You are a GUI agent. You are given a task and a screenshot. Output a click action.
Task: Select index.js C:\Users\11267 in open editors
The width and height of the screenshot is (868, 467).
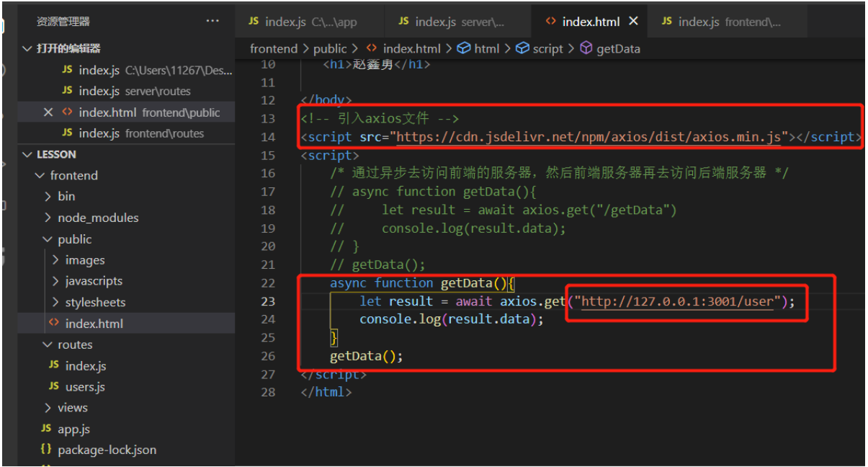148,70
